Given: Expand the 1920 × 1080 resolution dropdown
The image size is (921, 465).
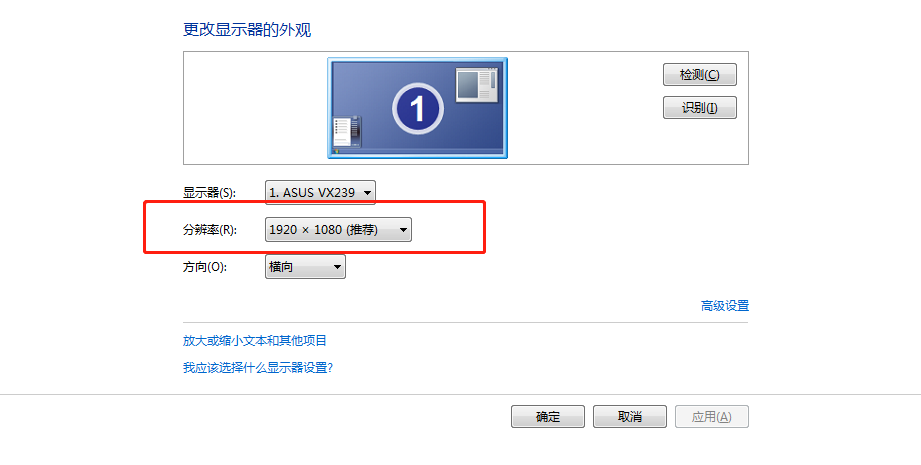Looking at the screenshot, I should pyautogui.click(x=338, y=230).
